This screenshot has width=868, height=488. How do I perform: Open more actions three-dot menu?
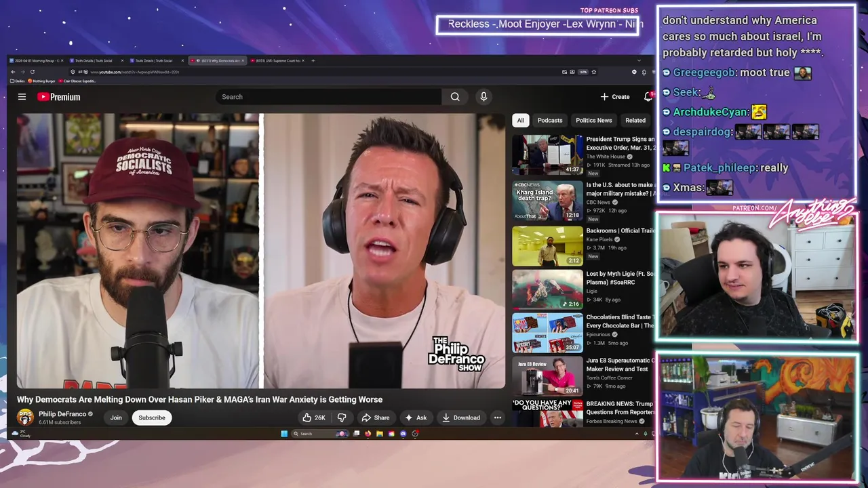click(498, 418)
